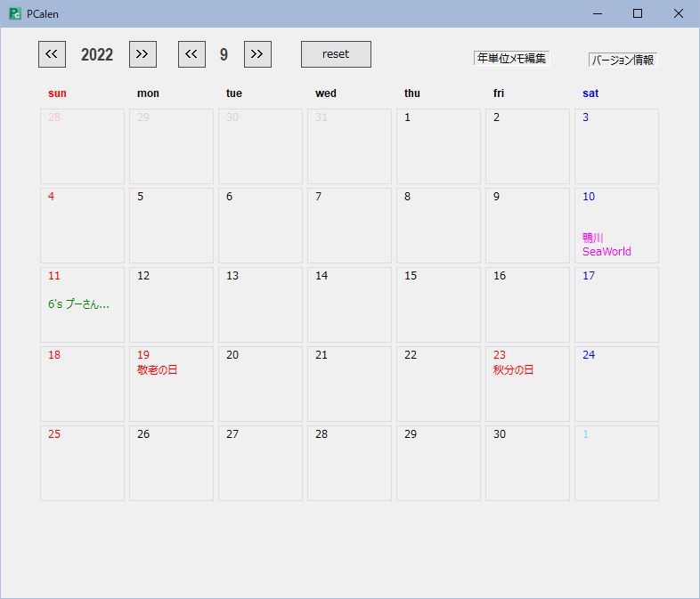Select the 28 cell in the last week row
Image resolution: width=700 pixels, height=599 pixels.
349,464
